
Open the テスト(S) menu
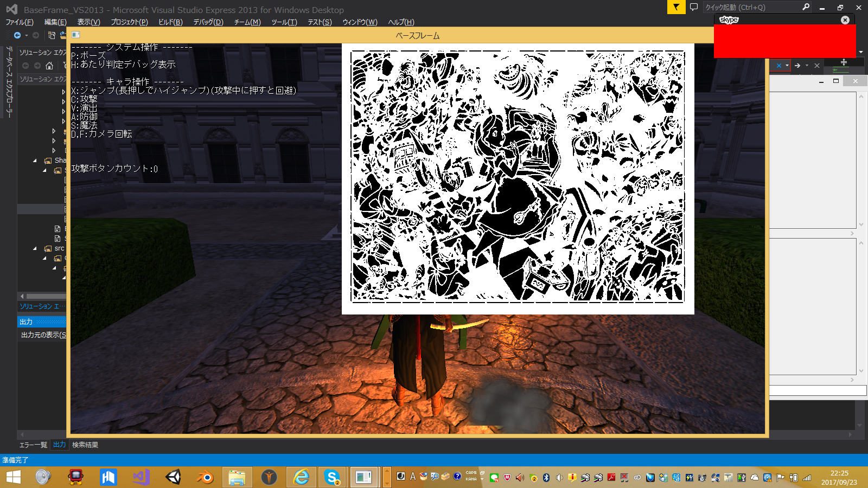[x=320, y=22]
